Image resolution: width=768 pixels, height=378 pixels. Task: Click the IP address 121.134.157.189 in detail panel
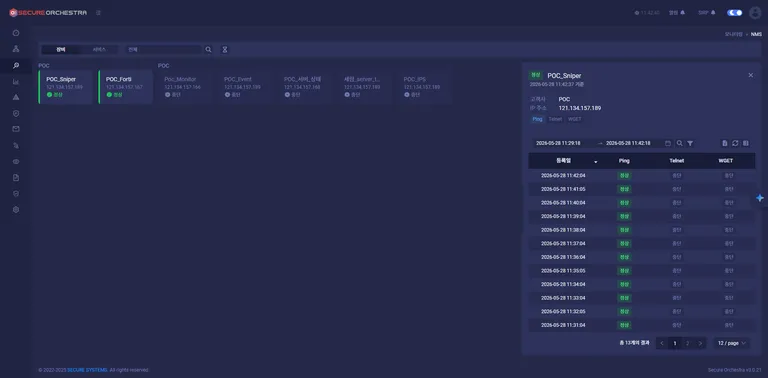pos(580,108)
